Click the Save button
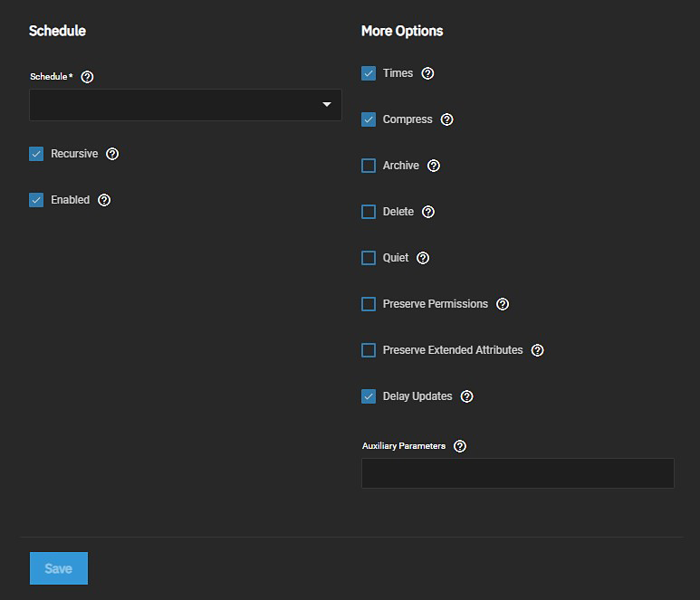This screenshot has width=700, height=600. (59, 568)
